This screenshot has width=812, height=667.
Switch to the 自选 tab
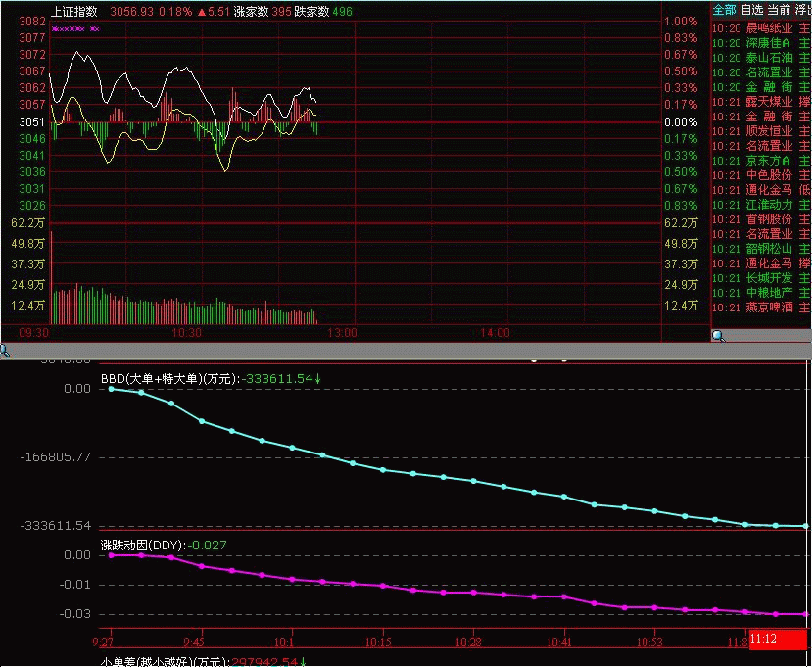tap(751, 10)
